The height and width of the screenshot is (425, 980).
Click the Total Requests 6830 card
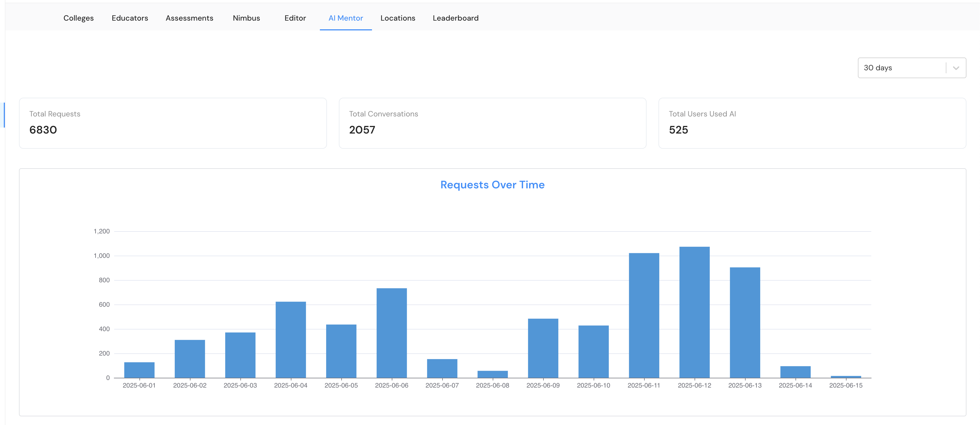[173, 123]
